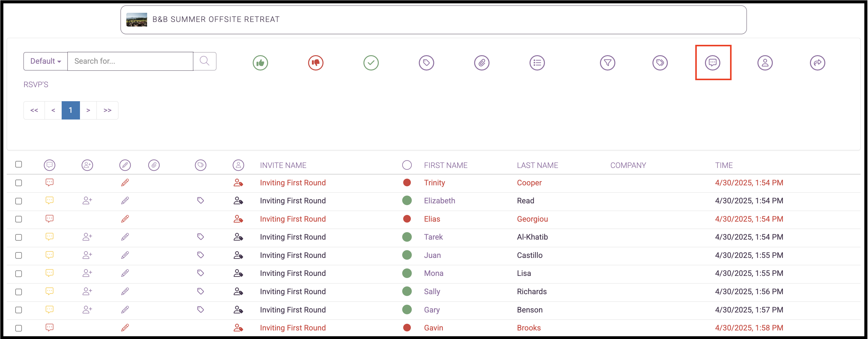Go to last page with >> button
The height and width of the screenshot is (339, 868).
(107, 110)
